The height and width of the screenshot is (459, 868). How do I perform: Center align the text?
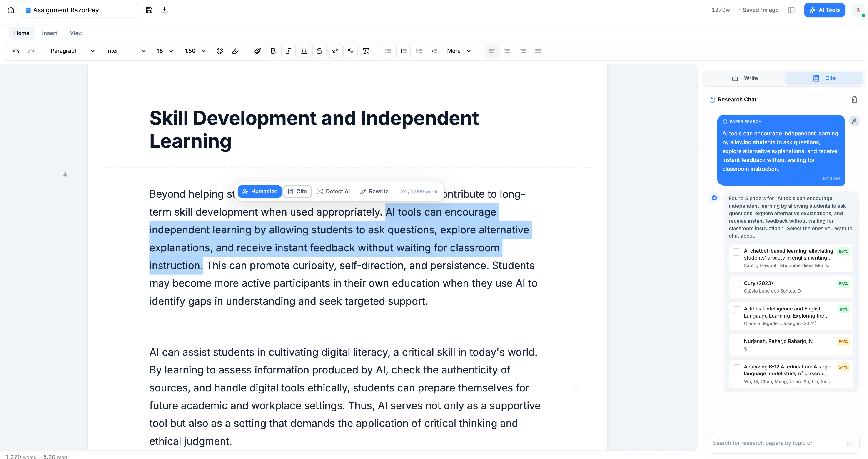click(507, 51)
